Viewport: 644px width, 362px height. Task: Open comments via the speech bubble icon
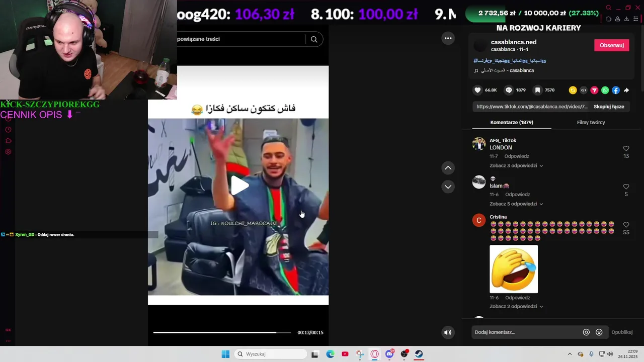509,90
